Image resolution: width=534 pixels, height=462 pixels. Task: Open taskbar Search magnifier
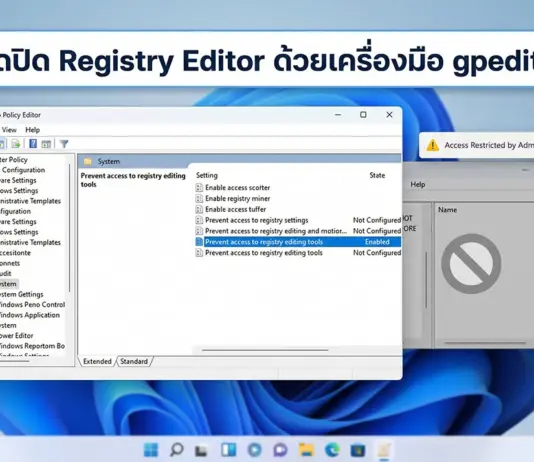pyautogui.click(x=176, y=450)
